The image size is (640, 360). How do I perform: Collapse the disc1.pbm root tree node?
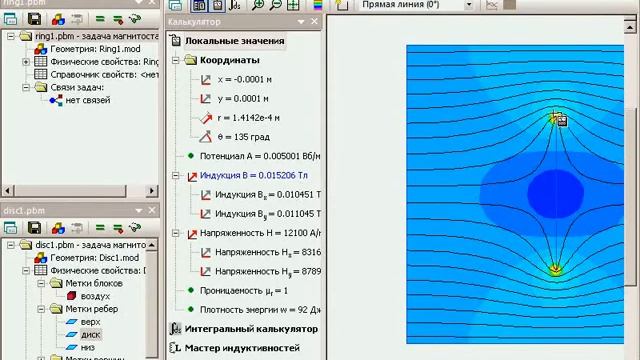(x=11, y=245)
